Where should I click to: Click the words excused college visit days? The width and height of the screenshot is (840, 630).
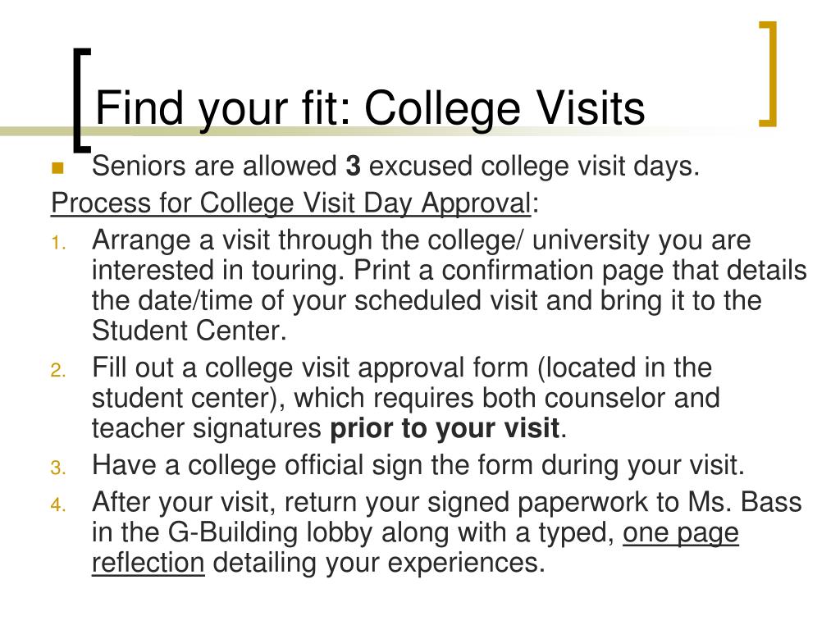[534, 166]
